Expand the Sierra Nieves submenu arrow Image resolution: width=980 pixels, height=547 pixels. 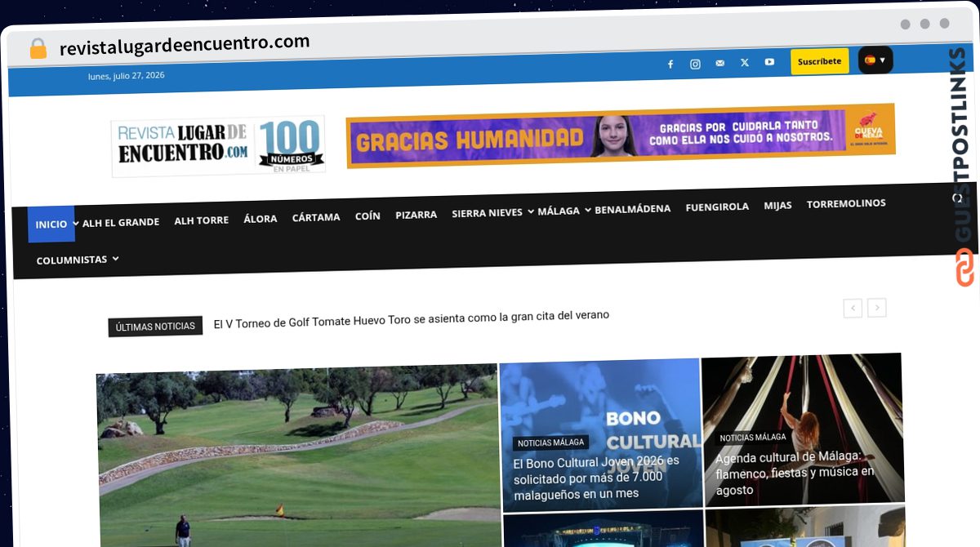(530, 211)
